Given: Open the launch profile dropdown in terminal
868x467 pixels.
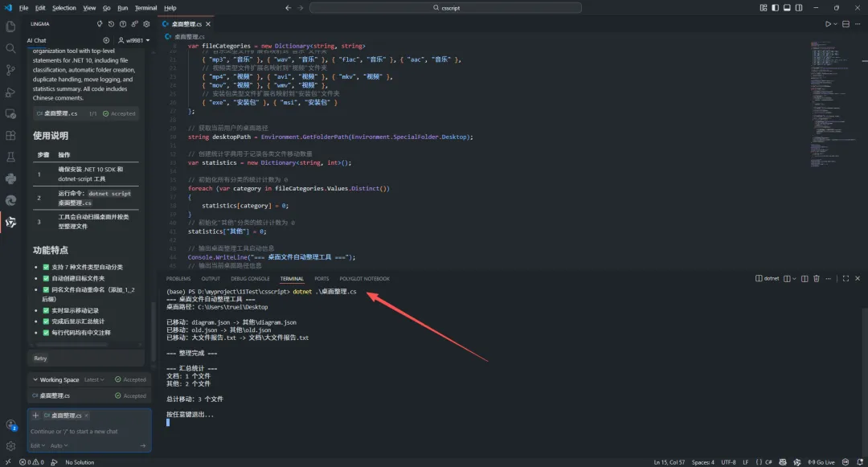Looking at the screenshot, I should pyautogui.click(x=794, y=279).
